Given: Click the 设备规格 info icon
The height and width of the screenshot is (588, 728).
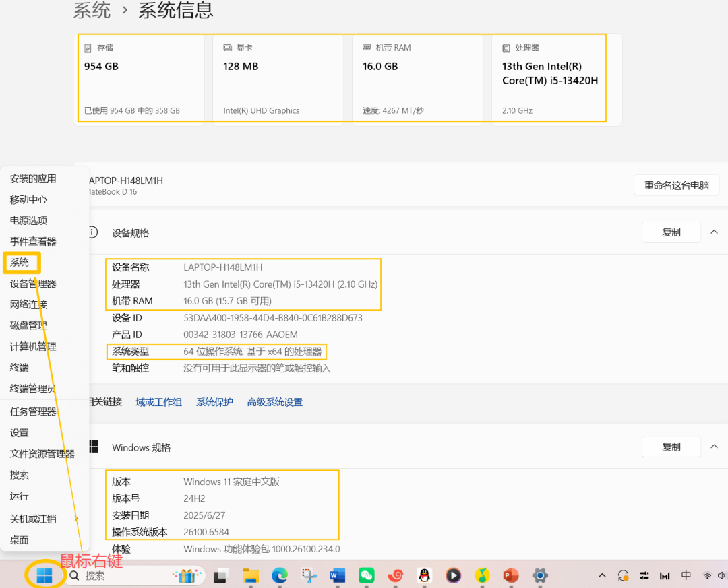Looking at the screenshot, I should click(93, 232).
